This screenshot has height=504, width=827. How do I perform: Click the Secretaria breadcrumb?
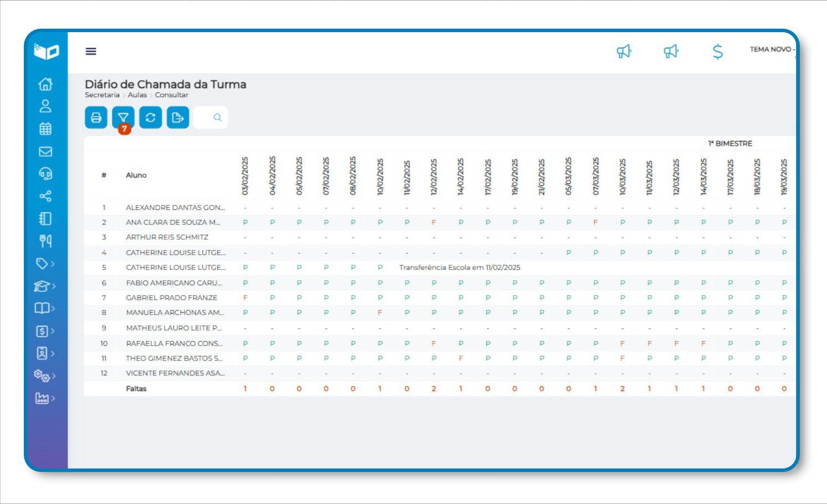coord(102,95)
